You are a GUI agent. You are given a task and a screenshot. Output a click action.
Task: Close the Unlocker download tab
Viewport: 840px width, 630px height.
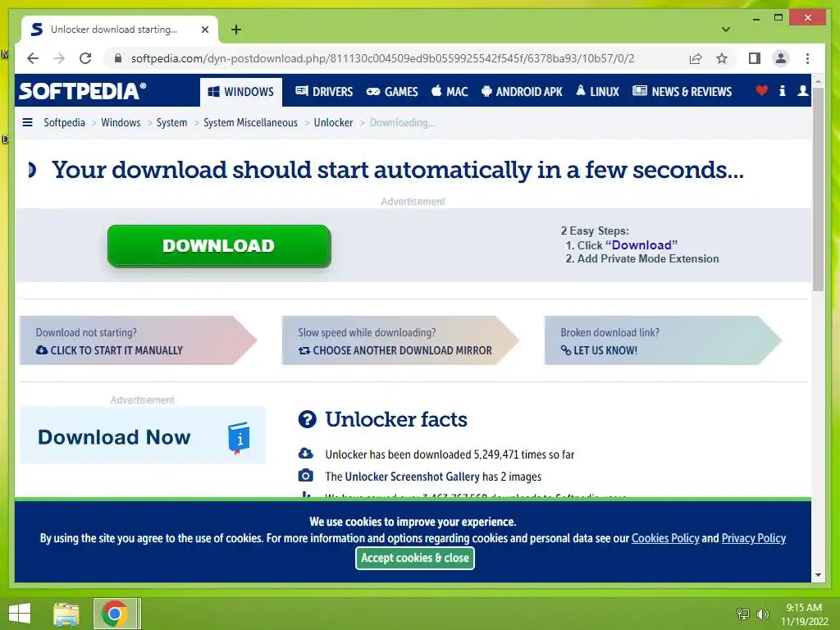pyautogui.click(x=204, y=30)
